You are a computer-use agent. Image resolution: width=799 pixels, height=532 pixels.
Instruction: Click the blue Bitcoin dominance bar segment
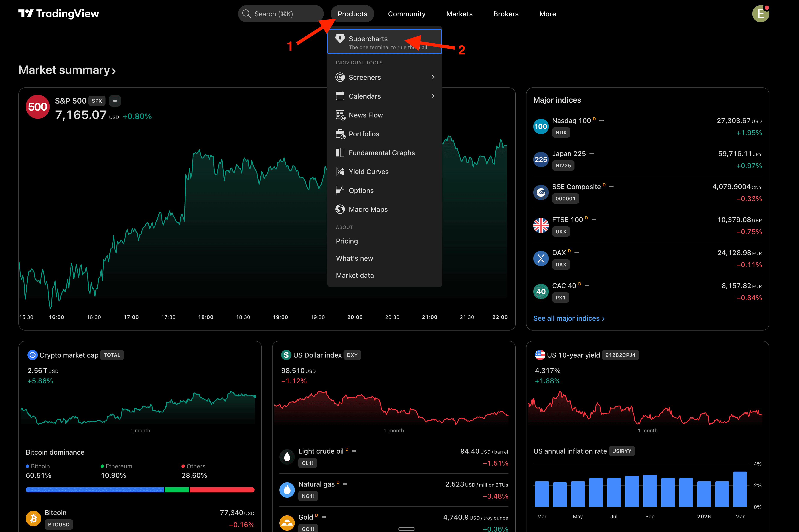[x=95, y=490]
